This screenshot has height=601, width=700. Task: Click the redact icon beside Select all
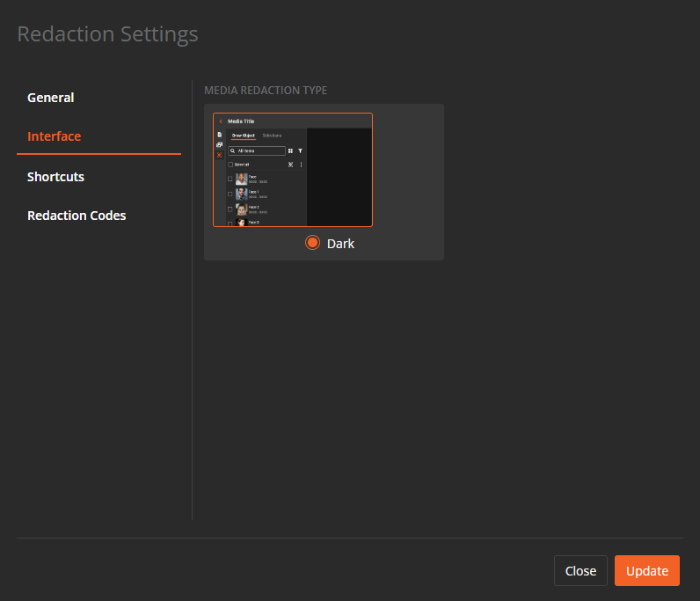(290, 165)
